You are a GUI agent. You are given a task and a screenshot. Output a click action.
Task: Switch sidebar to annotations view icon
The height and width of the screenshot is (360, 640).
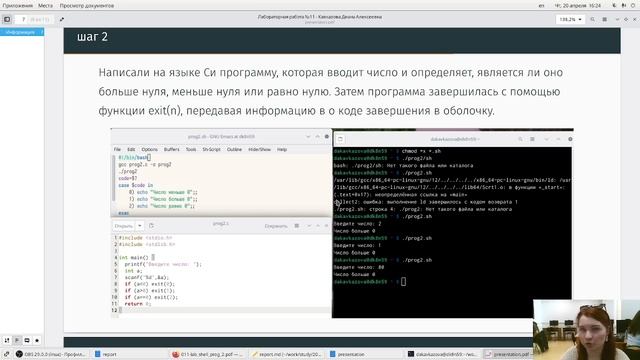coord(27,340)
